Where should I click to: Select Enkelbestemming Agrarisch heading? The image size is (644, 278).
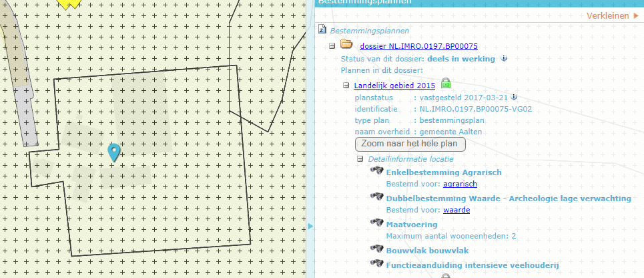tap(444, 172)
